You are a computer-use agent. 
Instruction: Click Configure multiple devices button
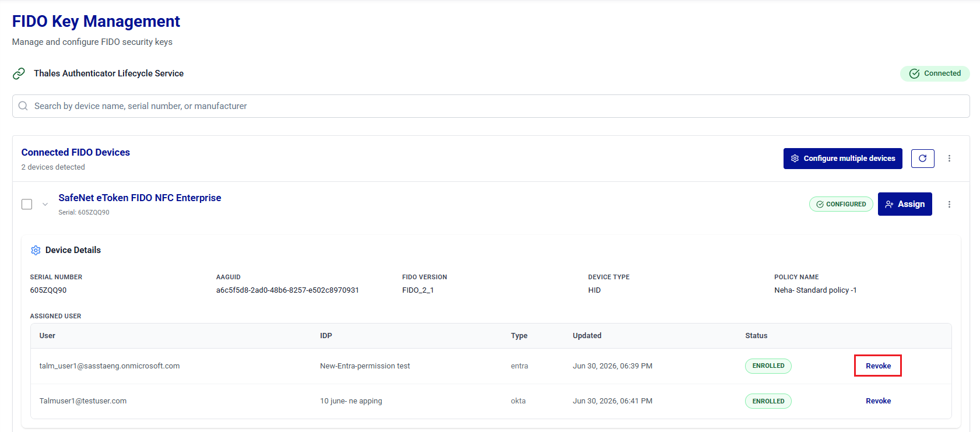coord(843,159)
